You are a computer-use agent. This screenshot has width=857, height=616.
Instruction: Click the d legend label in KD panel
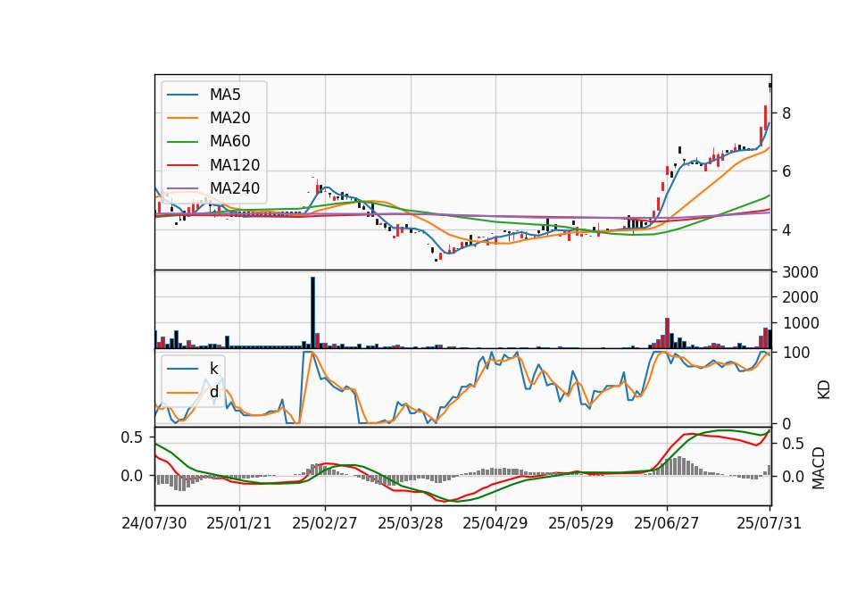[213, 392]
